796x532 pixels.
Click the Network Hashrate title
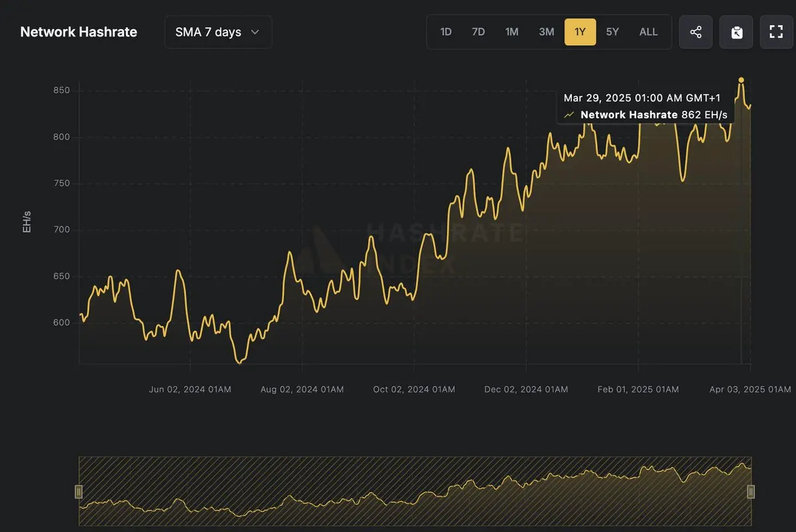[78, 32]
